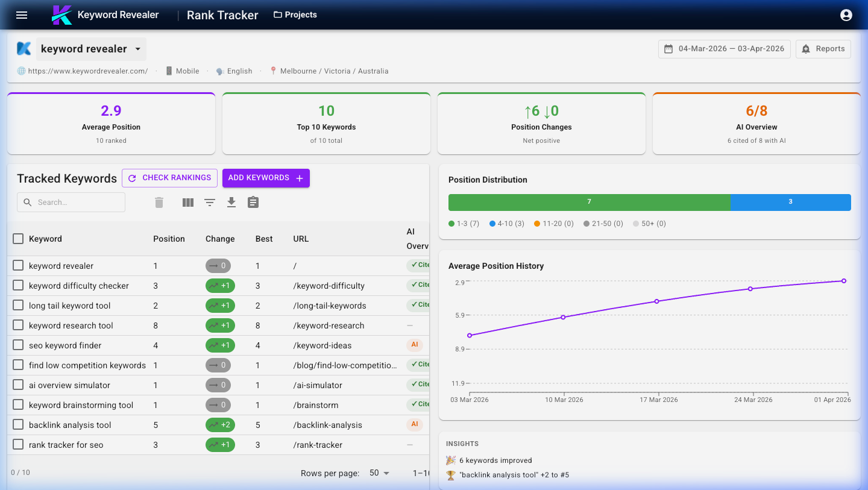Open the date range picker 04-Mar-2026 — 03-Apr-2026

(725, 49)
